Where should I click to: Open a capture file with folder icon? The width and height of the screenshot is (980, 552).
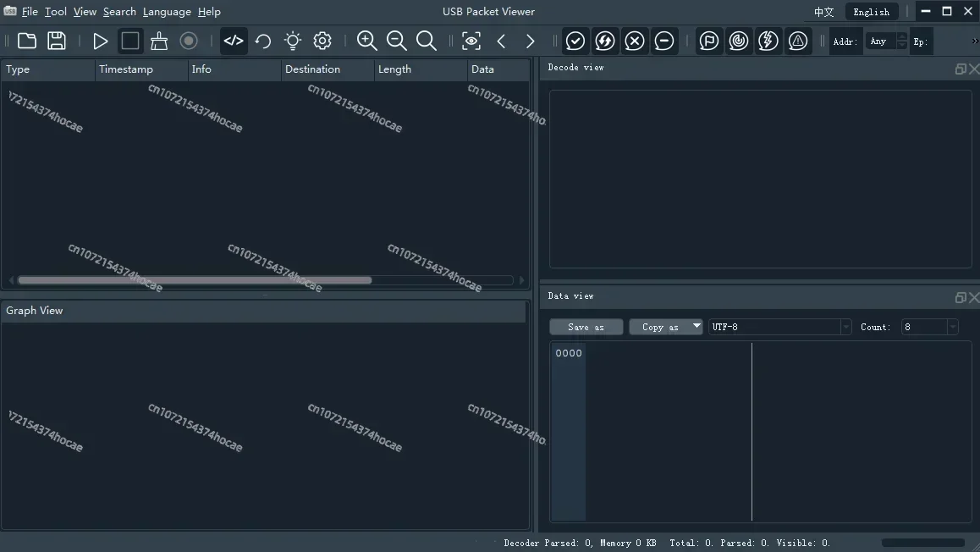coord(27,41)
